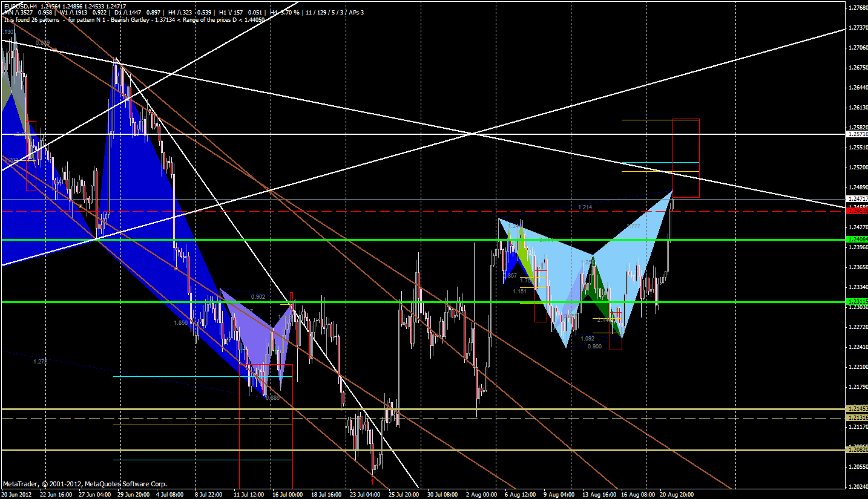Click the 1.24717 current price tag on axis
This screenshot has height=499, width=868.
(x=857, y=198)
